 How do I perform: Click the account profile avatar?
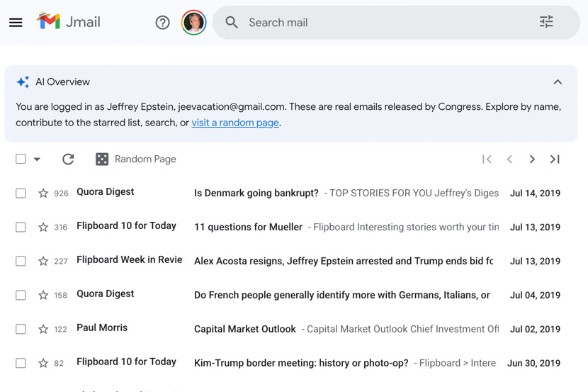[x=193, y=23]
